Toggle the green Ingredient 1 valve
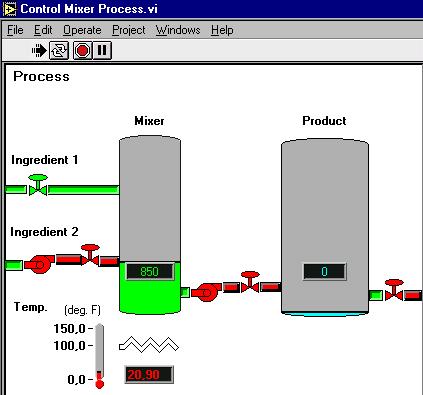The width and height of the screenshot is (423, 395). coord(38,185)
